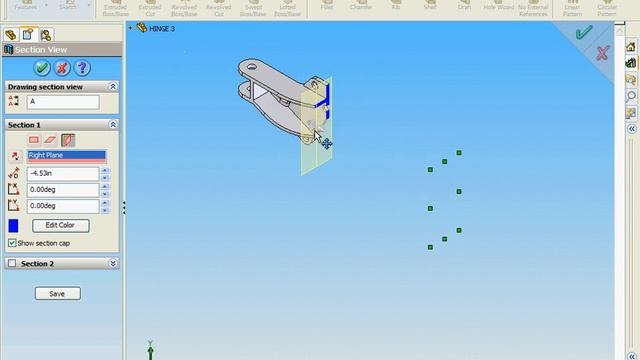Click Revolved Boss/Base tool

184,8
